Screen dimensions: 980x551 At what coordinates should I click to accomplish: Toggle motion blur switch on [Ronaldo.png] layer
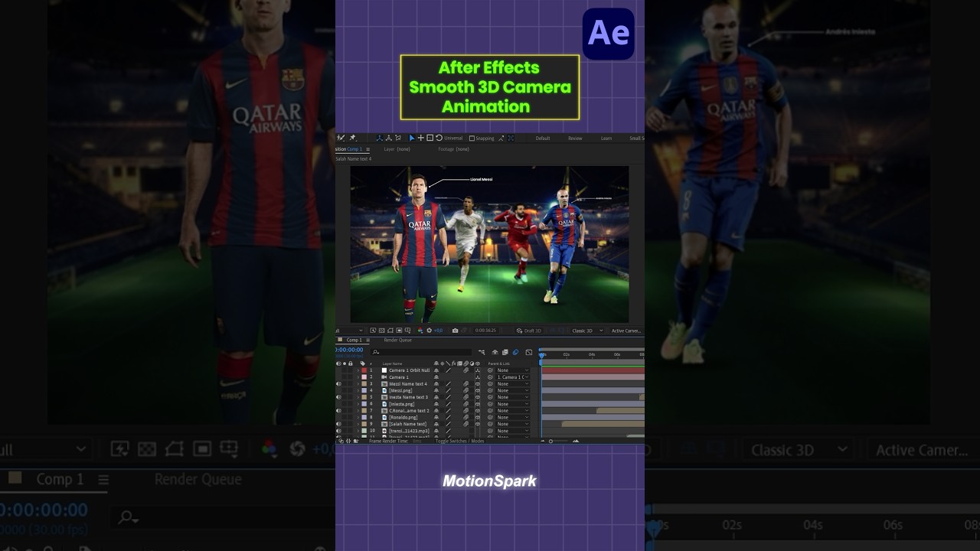466,417
